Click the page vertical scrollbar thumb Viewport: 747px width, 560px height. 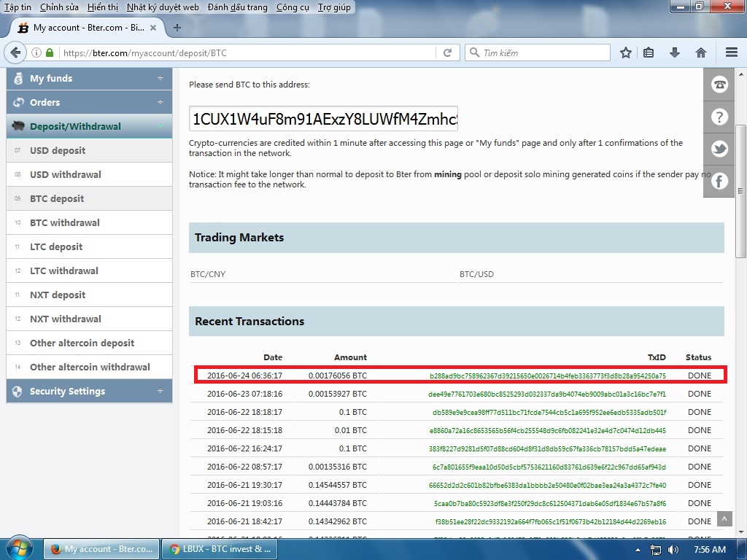pyautogui.click(x=740, y=192)
